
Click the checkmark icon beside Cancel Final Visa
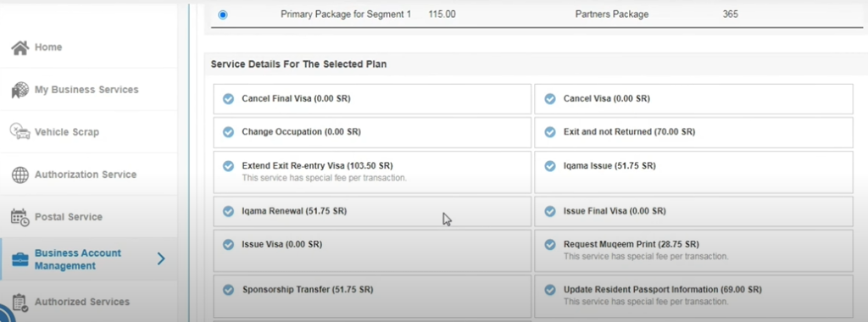coord(228,99)
